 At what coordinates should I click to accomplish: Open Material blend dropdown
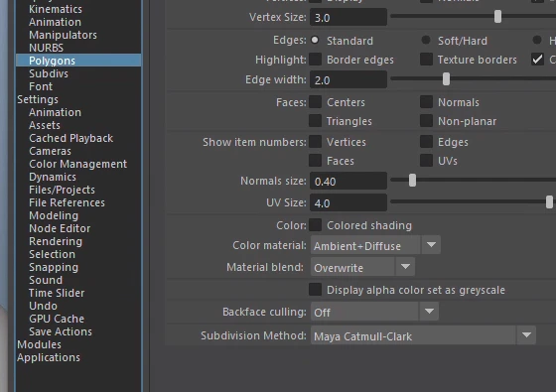[362, 267]
